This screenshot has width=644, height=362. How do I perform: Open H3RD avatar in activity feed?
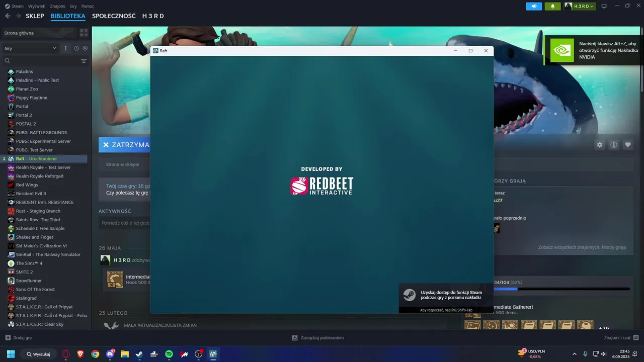click(105, 260)
